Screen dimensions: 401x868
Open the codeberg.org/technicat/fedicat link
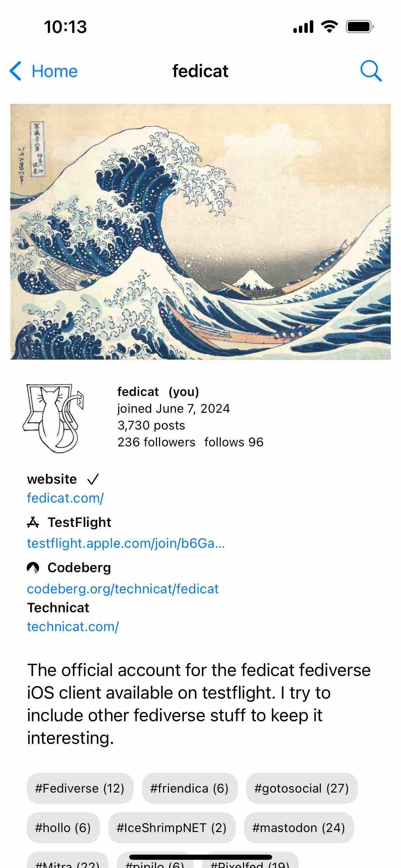pos(123,589)
